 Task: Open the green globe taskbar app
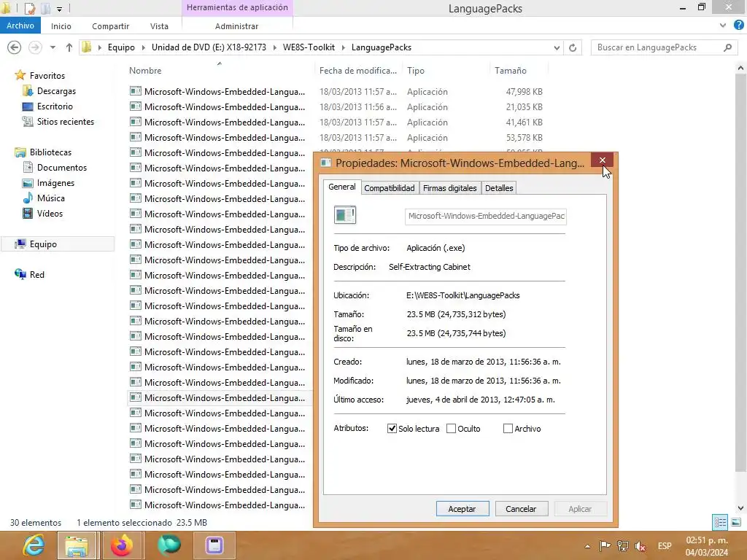pos(169,545)
